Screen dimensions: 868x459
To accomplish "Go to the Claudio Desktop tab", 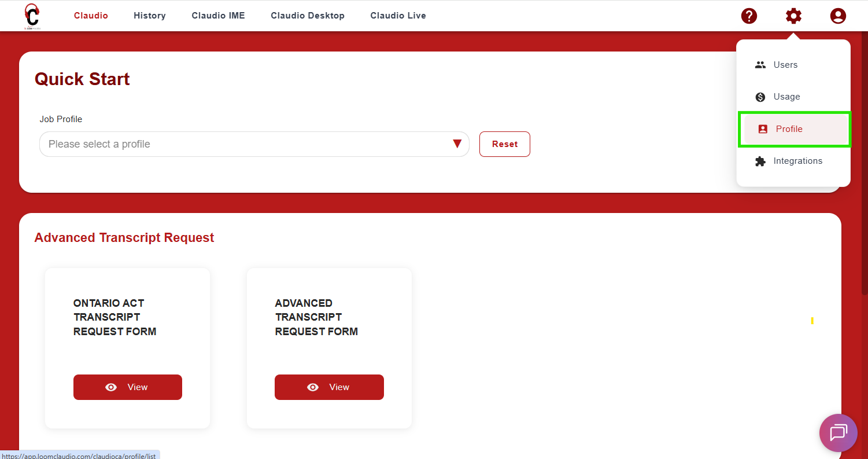I will (307, 16).
